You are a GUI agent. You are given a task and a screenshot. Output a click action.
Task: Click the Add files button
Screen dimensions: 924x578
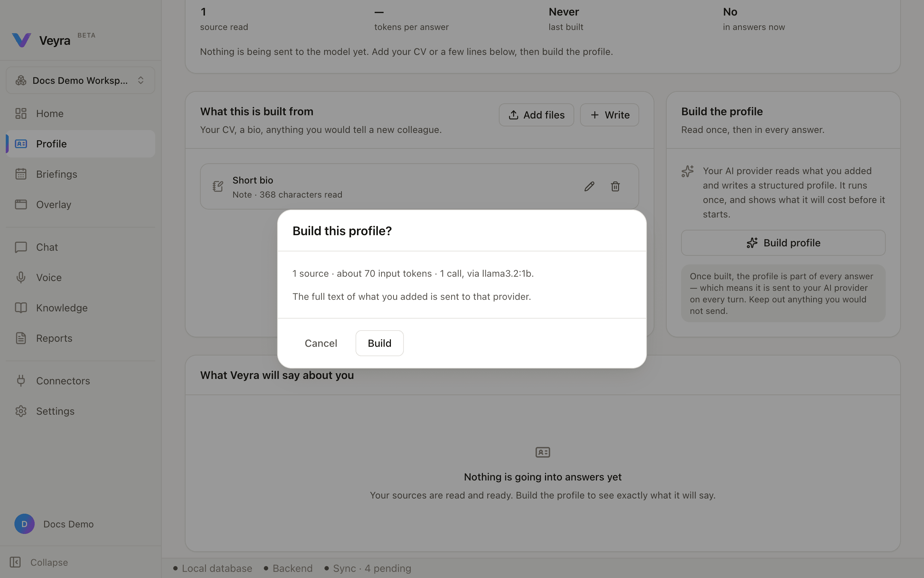[536, 115]
